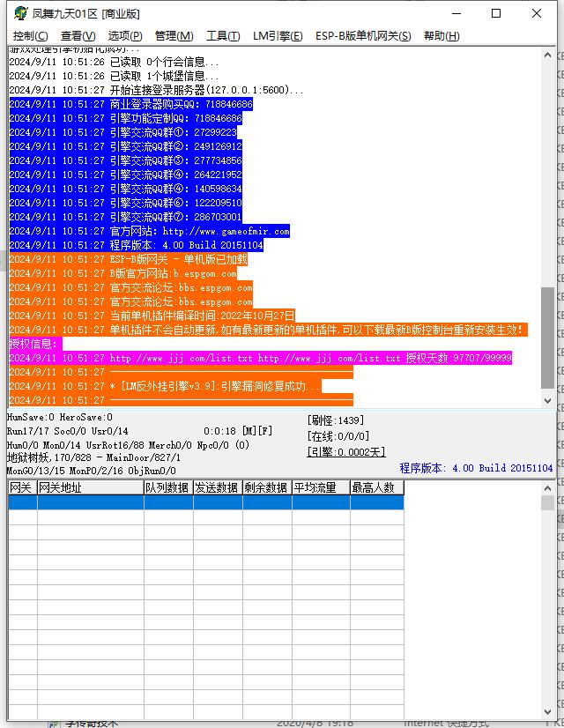Click log line 引擎交流QQ群⑥: 122209510
Viewport: 564px width, 728px height.
(126, 203)
